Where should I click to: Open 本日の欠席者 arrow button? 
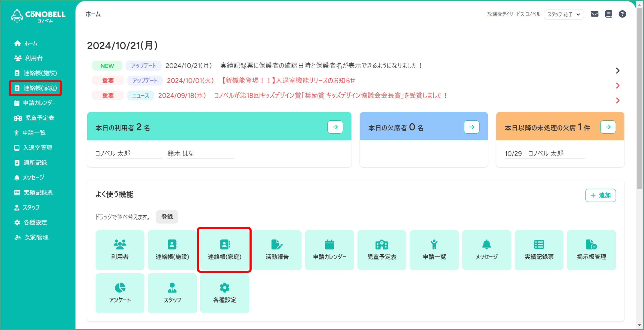pyautogui.click(x=471, y=127)
